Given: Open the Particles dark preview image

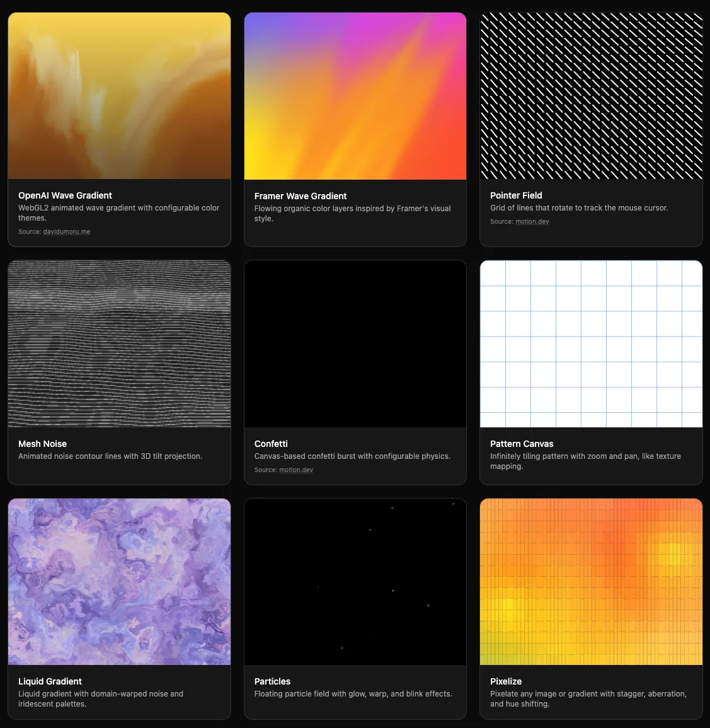Looking at the screenshot, I should (355, 581).
